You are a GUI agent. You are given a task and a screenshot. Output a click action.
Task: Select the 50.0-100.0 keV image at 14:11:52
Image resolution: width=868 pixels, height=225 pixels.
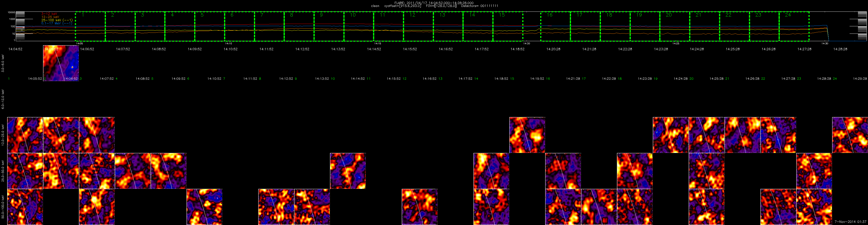click(276, 207)
